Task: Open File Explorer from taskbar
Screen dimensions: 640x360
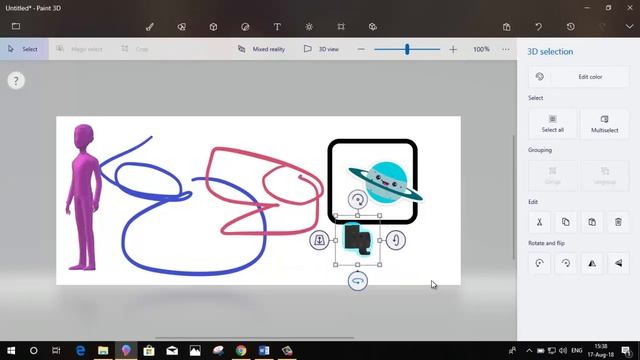Action: pos(103,351)
